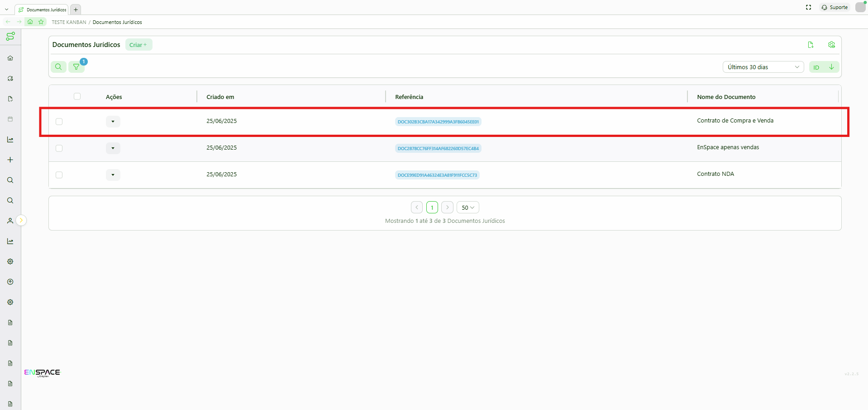Select the EnSpace apenas vendas row checkbox
The width and height of the screenshot is (868, 410).
(59, 148)
